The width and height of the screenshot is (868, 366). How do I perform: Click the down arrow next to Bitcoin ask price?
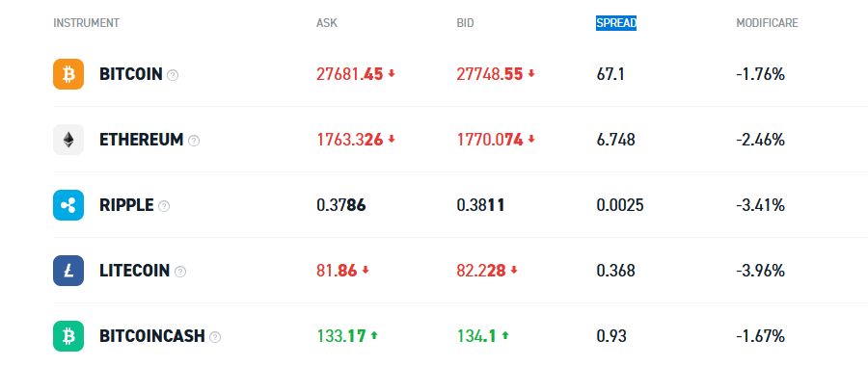pos(392,73)
